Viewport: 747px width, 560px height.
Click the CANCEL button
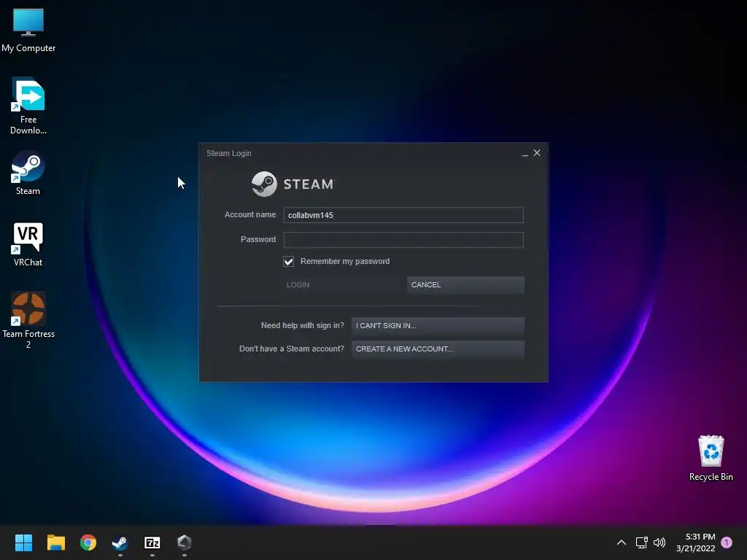(465, 285)
